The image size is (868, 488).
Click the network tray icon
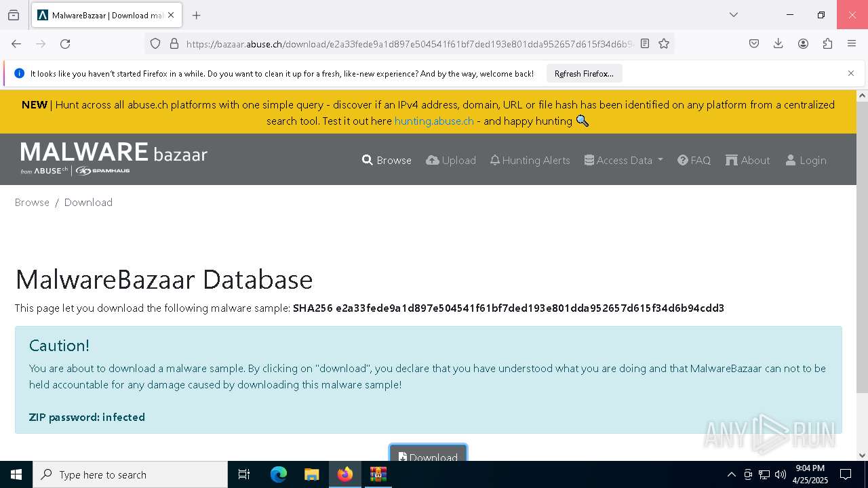[x=764, y=474]
